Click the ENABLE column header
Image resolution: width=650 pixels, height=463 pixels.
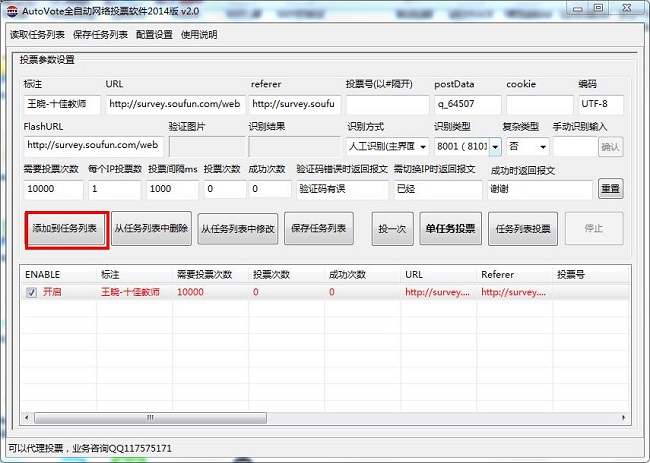58,274
